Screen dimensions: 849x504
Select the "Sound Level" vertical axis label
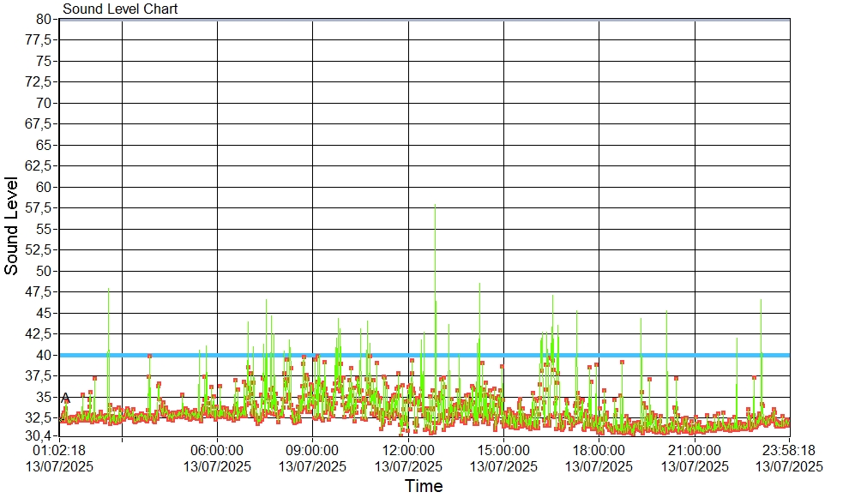[12, 226]
